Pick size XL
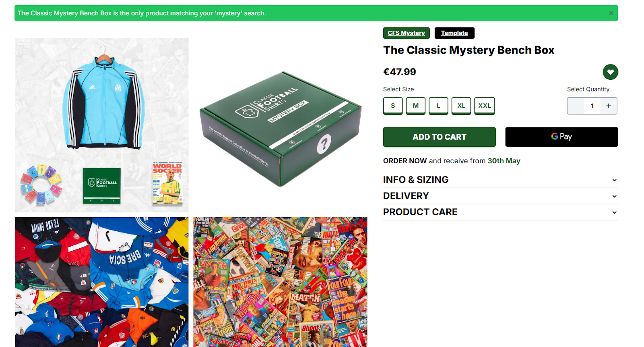Image resolution: width=644 pixels, height=347 pixels. [x=461, y=106]
